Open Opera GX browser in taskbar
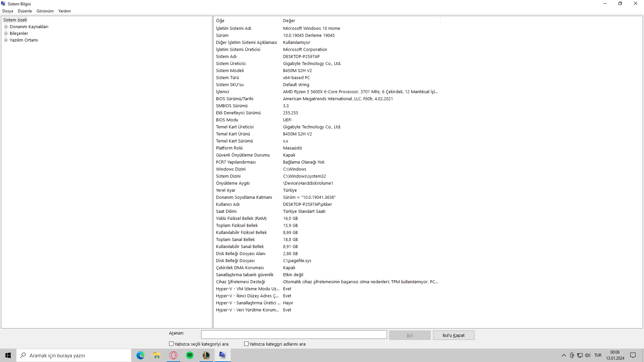Viewport: 644px width, 362px height. tap(173, 355)
